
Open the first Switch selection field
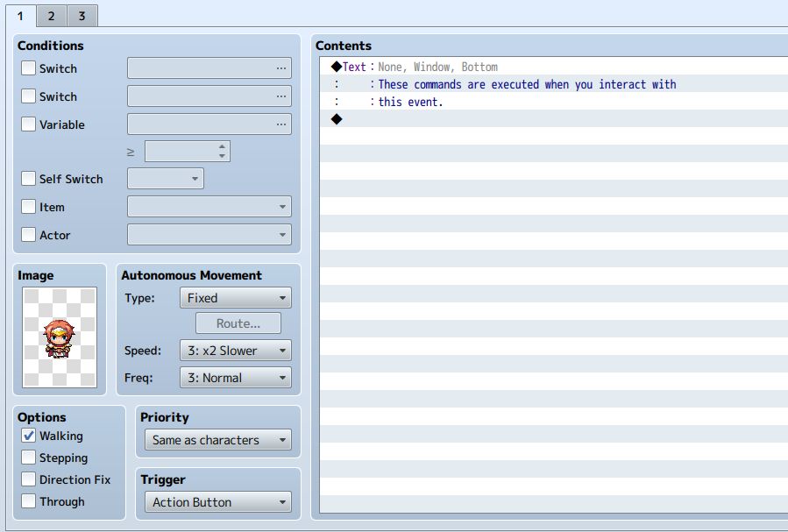[209, 67]
